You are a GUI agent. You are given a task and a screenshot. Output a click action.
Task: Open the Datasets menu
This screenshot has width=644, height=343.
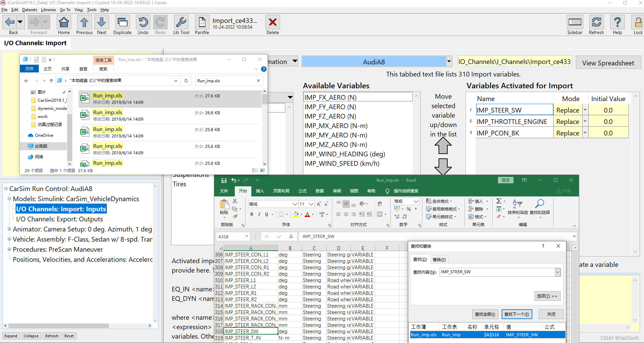[x=30, y=10]
